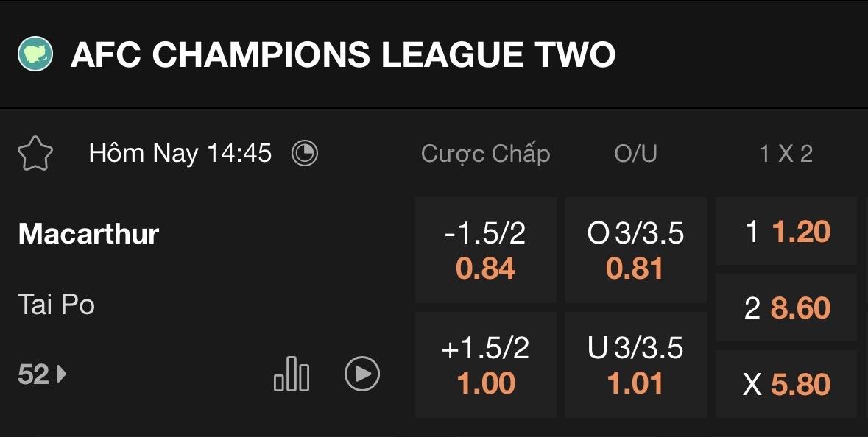The width and height of the screenshot is (868, 437).
Task: Bet on home win at 1.20
Action: coord(786,232)
